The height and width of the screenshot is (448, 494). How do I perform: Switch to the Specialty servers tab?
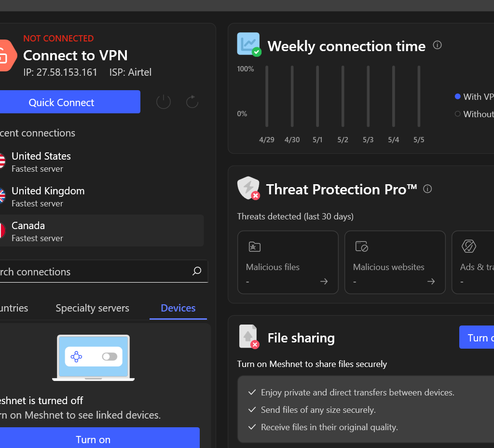[x=92, y=308]
